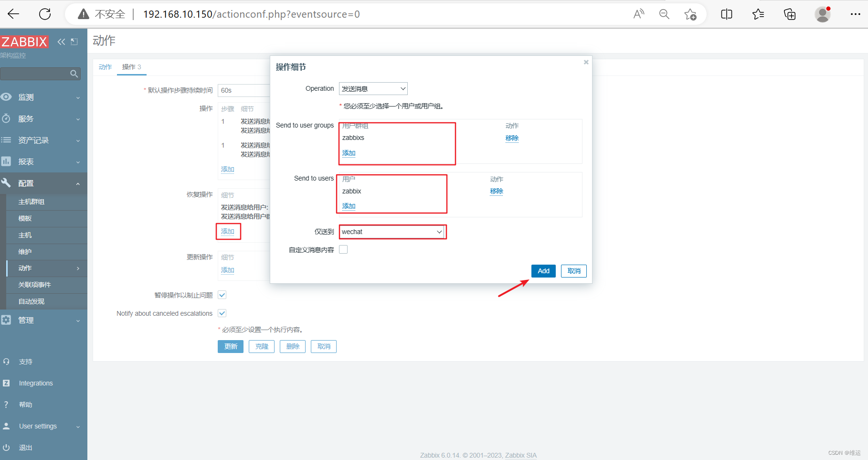Click the 默认操作步骤持续时间 60s field
This screenshot has width=868, height=460.
tap(244, 90)
